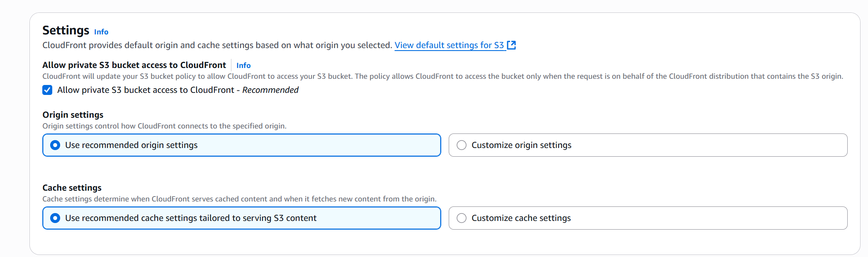Click the Settings panel heading
868x257 pixels.
tap(66, 30)
